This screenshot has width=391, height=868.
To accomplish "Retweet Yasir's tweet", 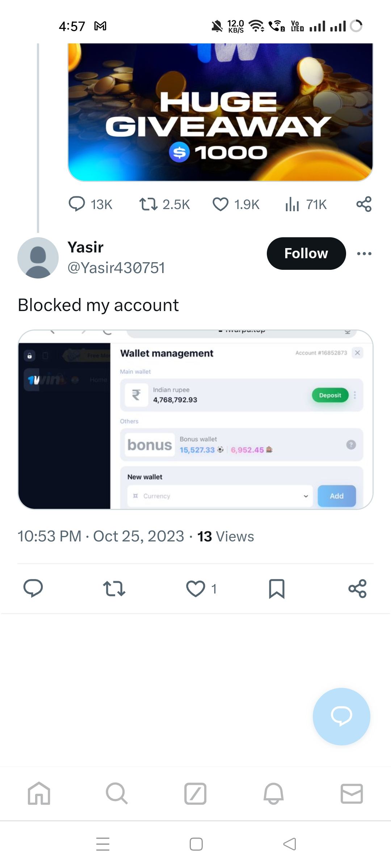I will (x=114, y=588).
